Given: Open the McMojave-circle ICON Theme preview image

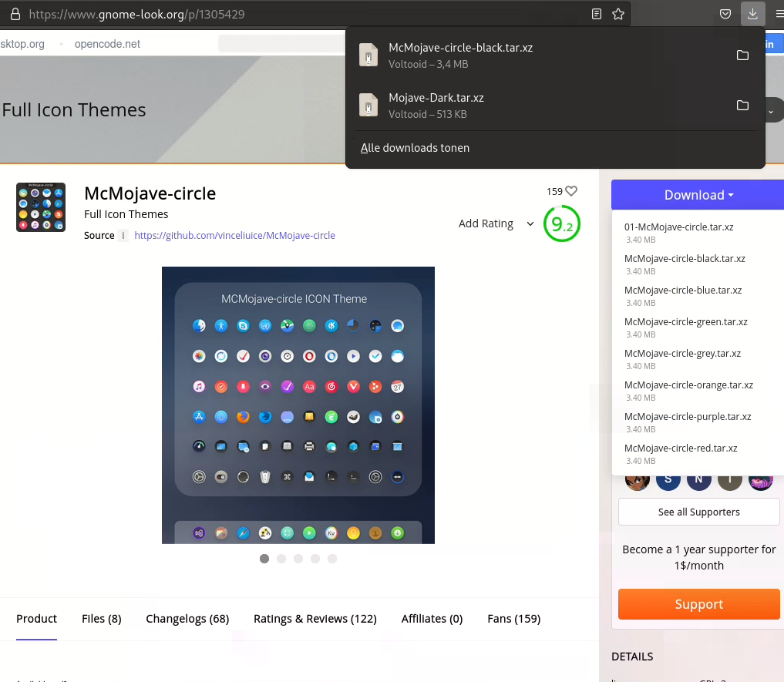Looking at the screenshot, I should (x=298, y=405).
